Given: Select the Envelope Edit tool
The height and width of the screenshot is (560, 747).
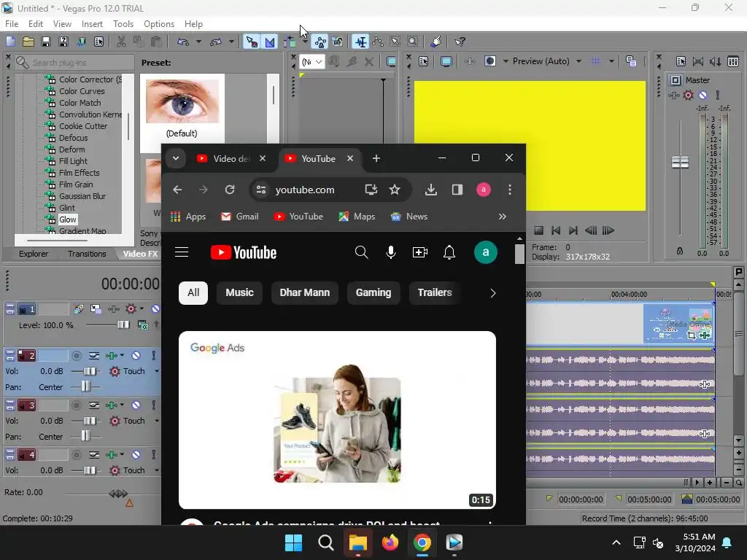Looking at the screenshot, I should point(378,42).
